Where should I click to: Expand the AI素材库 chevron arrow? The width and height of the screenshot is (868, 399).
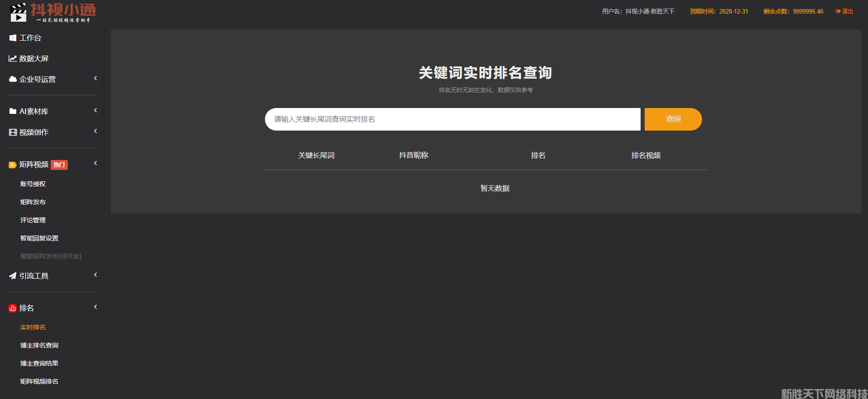(x=95, y=111)
